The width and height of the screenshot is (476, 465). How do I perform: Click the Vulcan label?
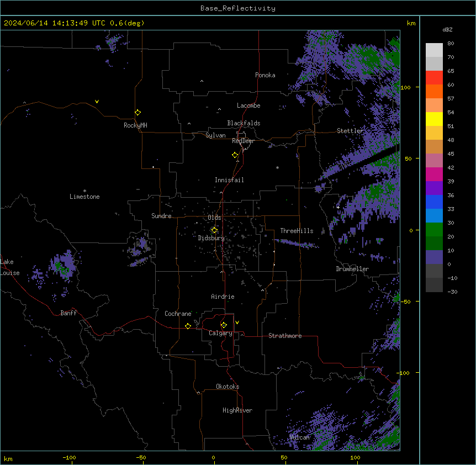[299, 437]
